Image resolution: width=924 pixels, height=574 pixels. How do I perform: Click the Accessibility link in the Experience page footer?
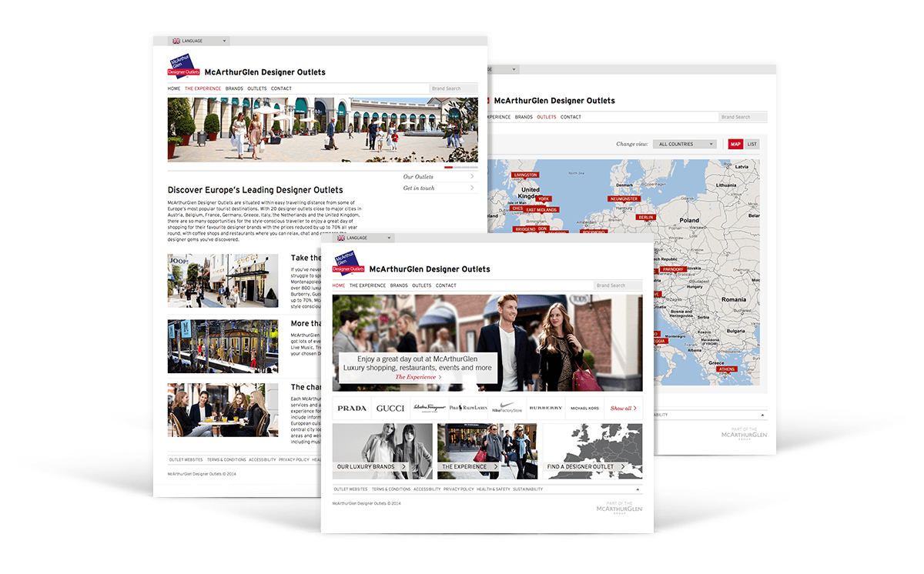(x=263, y=459)
